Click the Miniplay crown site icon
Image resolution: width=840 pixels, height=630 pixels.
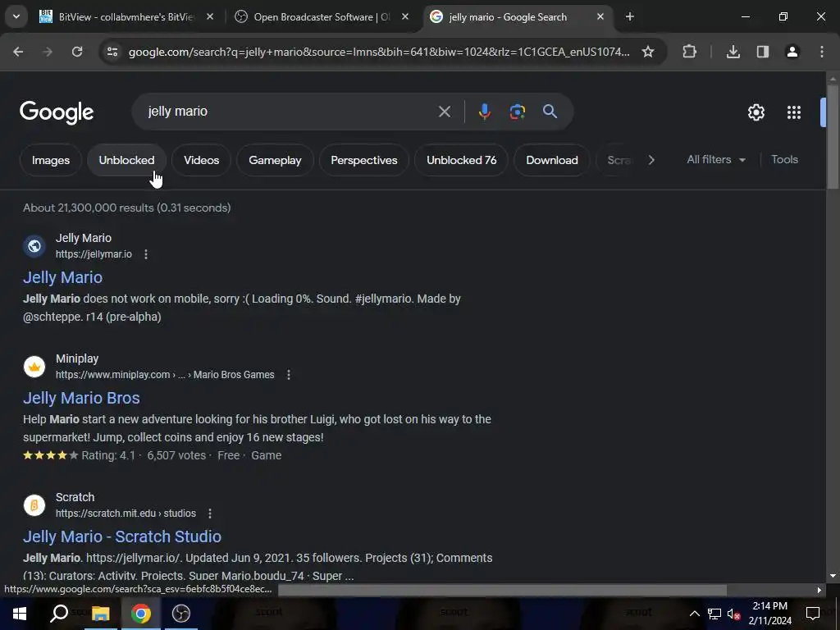(34, 367)
